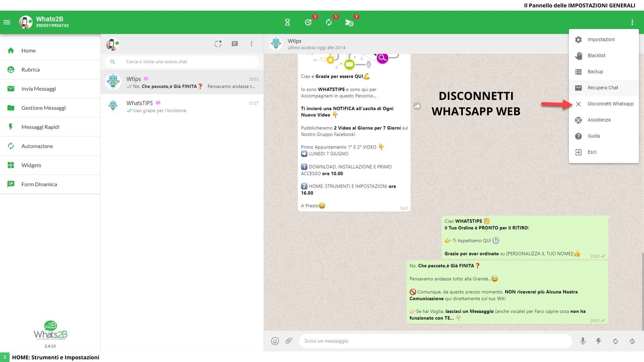Open Form Dinamica in the sidebar
The height and width of the screenshot is (362, 644).
[50, 184]
